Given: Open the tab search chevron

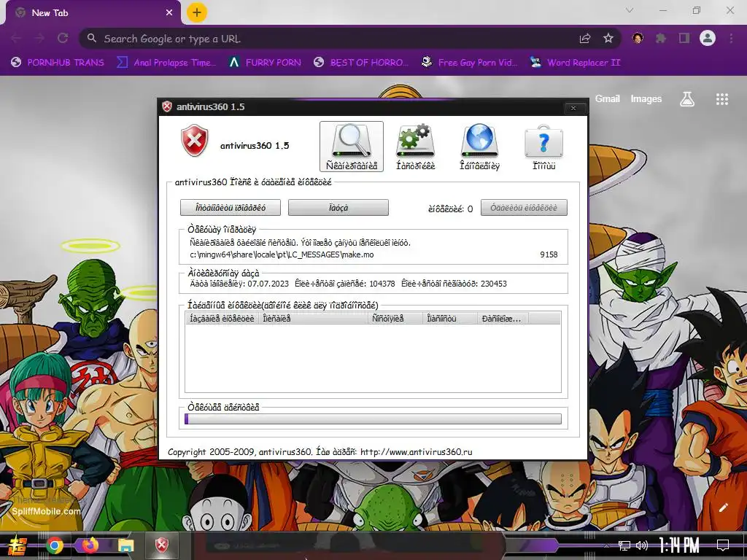Looking at the screenshot, I should coord(630,10).
